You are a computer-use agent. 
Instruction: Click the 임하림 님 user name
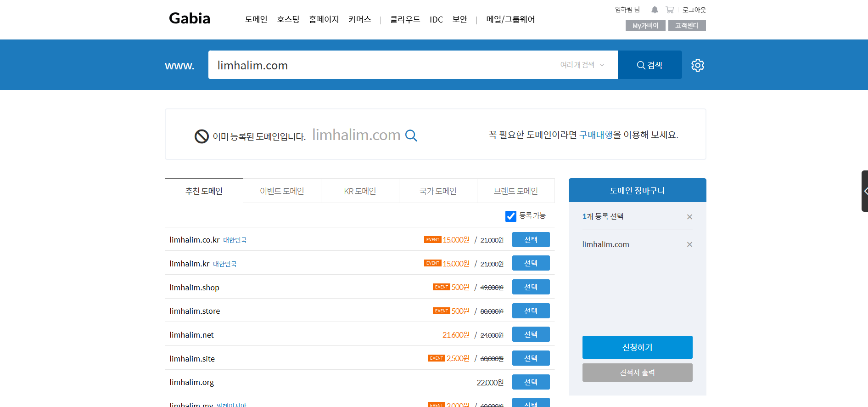[x=627, y=10]
